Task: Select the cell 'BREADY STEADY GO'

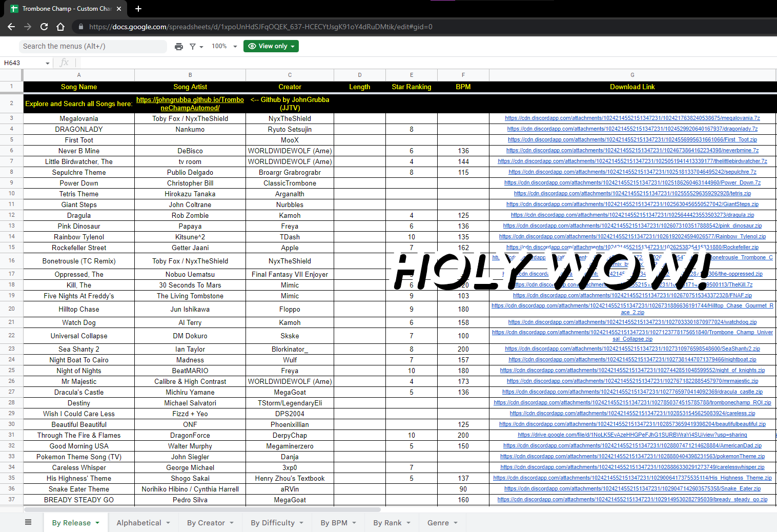Action: 79,500
